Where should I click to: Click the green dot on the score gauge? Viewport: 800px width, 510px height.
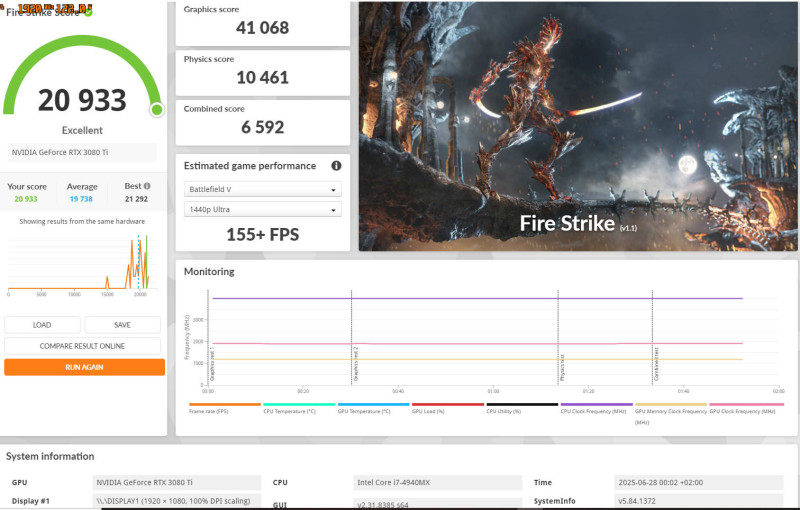tap(157, 110)
